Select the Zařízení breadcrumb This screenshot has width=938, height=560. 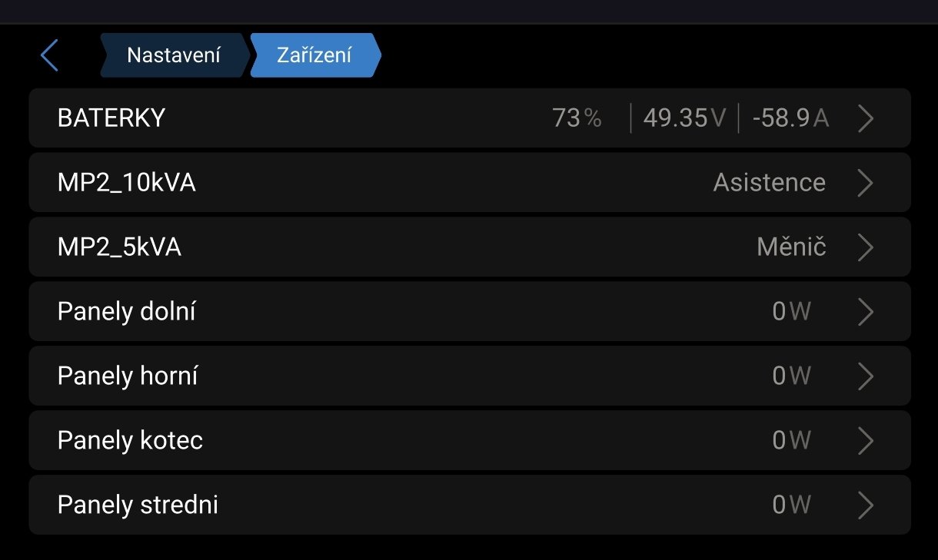(314, 55)
